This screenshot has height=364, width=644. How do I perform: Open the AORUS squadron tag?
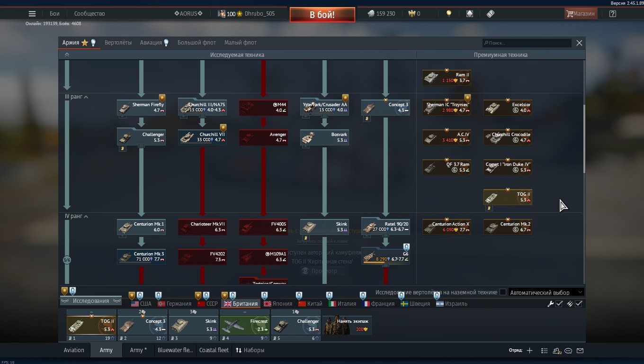[188, 14]
